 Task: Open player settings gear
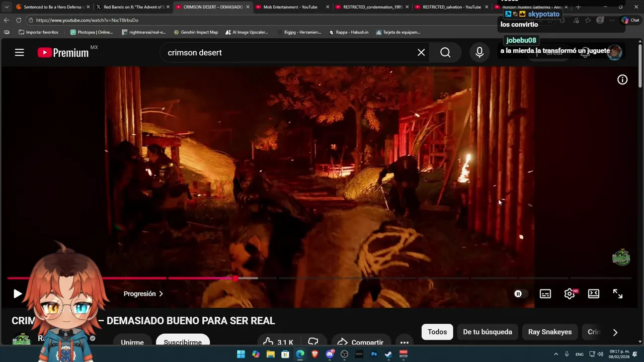coord(570,294)
